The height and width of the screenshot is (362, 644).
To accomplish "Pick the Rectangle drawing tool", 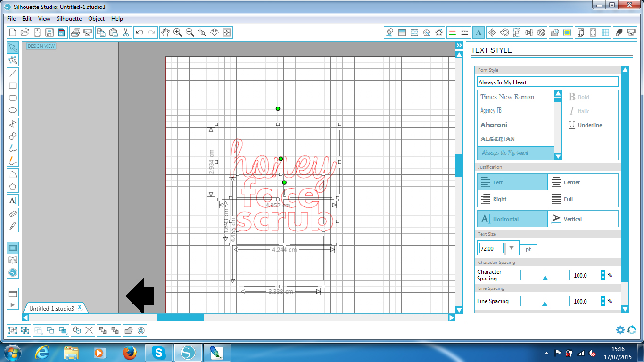I will pos(13,86).
